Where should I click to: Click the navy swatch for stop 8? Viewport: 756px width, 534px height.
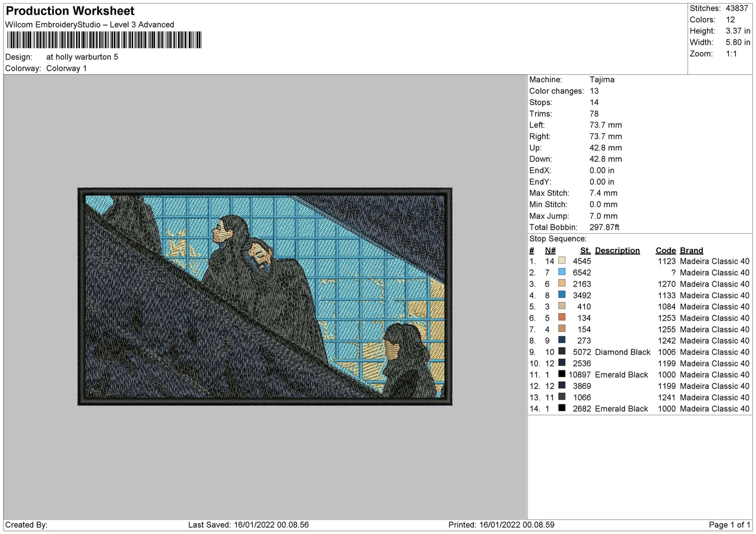tap(562, 340)
